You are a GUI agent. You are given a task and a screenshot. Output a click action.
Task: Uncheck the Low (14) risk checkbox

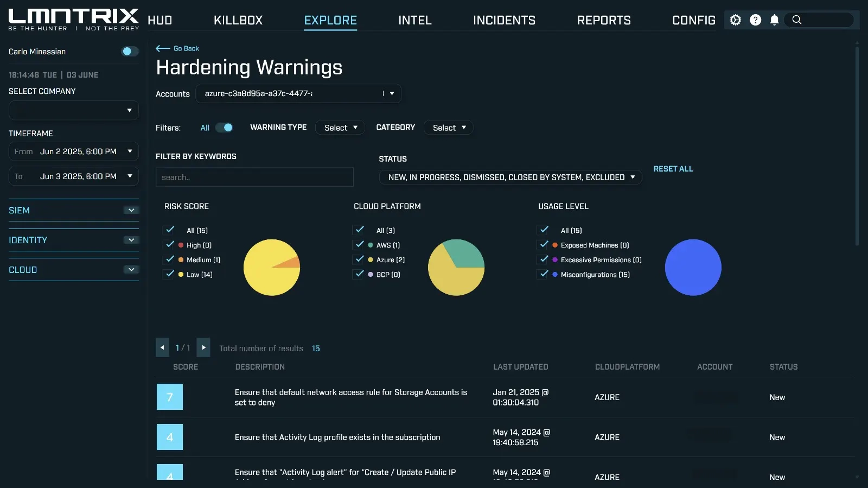pyautogui.click(x=170, y=274)
